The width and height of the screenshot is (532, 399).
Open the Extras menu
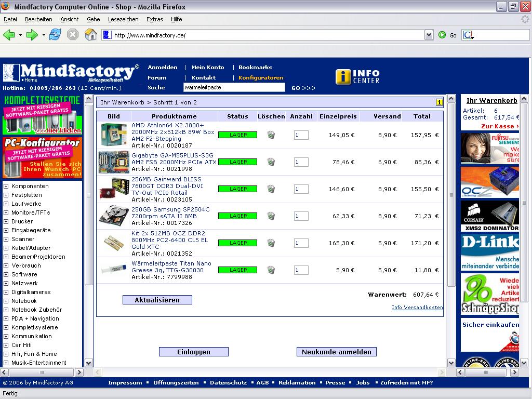click(x=155, y=19)
